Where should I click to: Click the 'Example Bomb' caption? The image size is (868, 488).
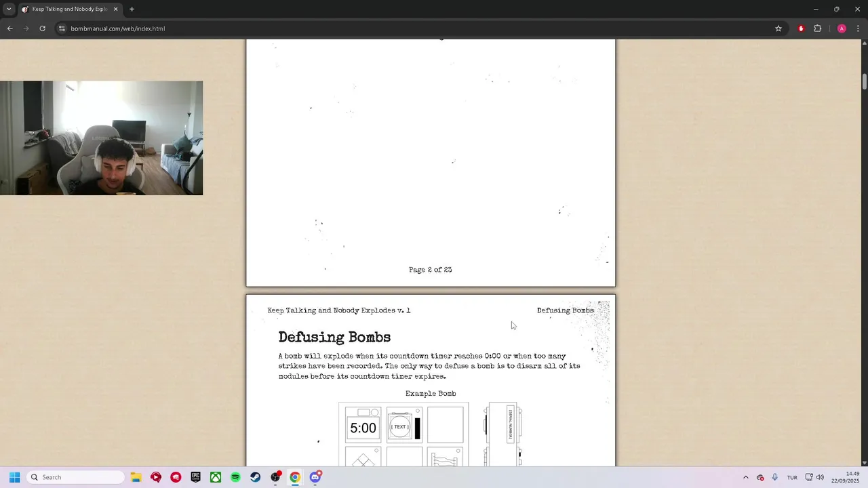tap(431, 394)
